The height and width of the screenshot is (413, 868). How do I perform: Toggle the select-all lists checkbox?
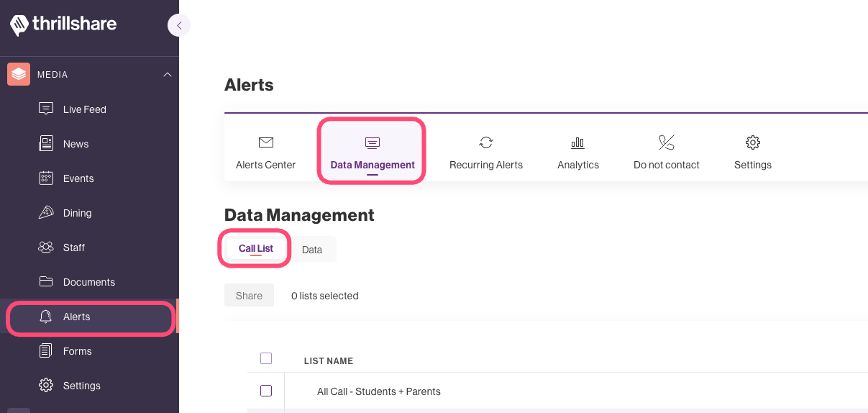point(266,358)
